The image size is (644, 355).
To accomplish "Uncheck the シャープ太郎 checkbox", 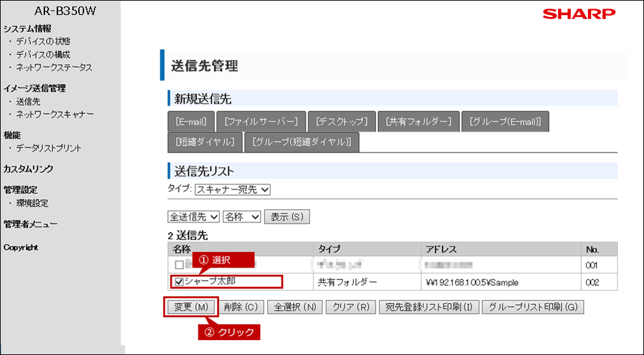I will click(x=179, y=282).
